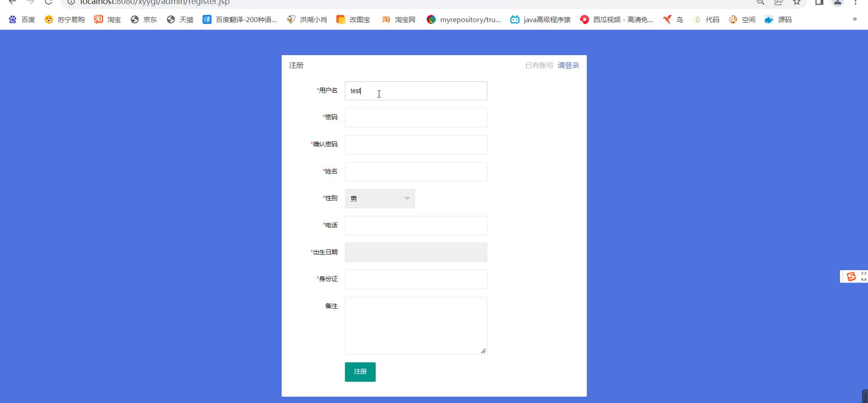Screen dimensions: 868x403
Task: Click the 密码 password field
Action: 416,117
